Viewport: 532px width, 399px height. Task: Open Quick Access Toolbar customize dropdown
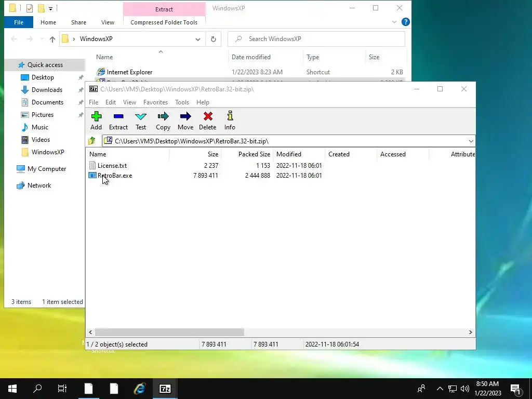click(x=50, y=8)
